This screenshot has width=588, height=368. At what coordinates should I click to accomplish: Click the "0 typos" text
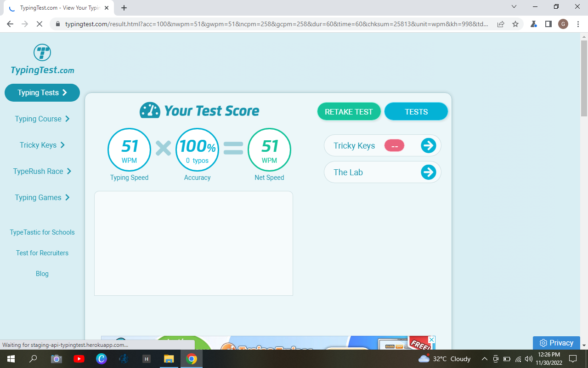coord(198,161)
